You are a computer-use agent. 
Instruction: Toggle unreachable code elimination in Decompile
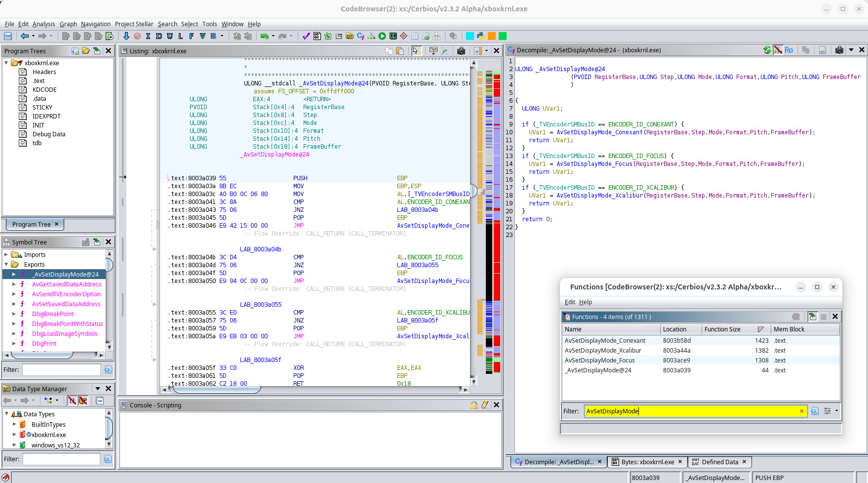(778, 50)
